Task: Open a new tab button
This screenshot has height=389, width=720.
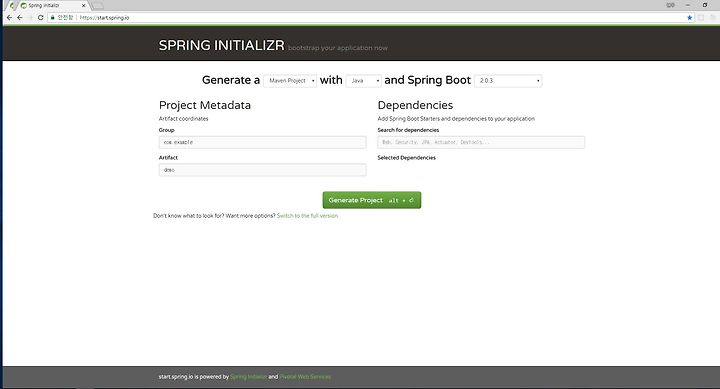Action: (97, 6)
